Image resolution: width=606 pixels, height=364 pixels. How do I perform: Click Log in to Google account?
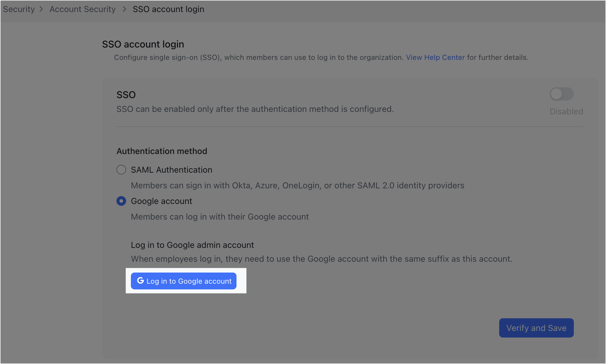point(183,281)
